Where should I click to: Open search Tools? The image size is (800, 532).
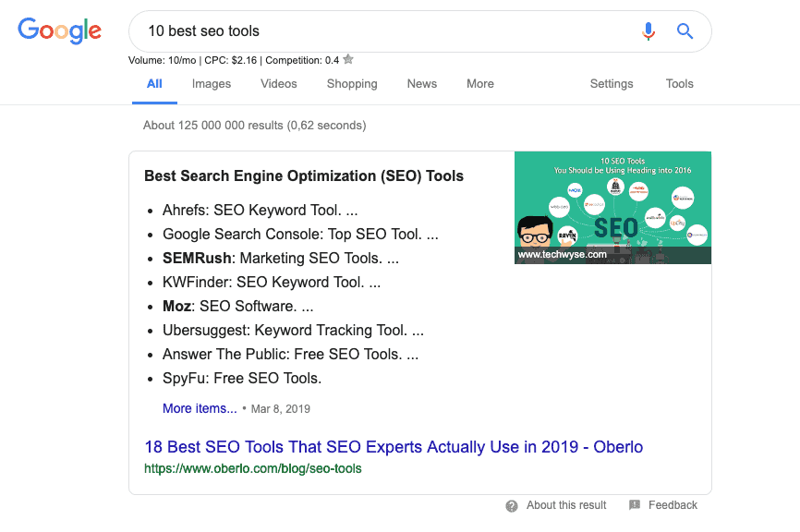[679, 84]
